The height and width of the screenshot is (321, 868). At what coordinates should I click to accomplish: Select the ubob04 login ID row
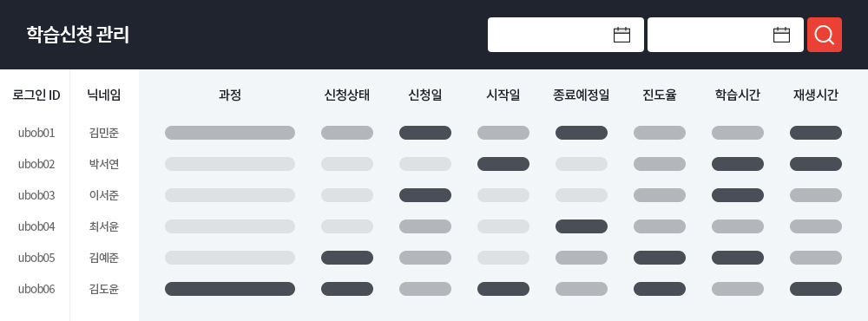coord(36,226)
